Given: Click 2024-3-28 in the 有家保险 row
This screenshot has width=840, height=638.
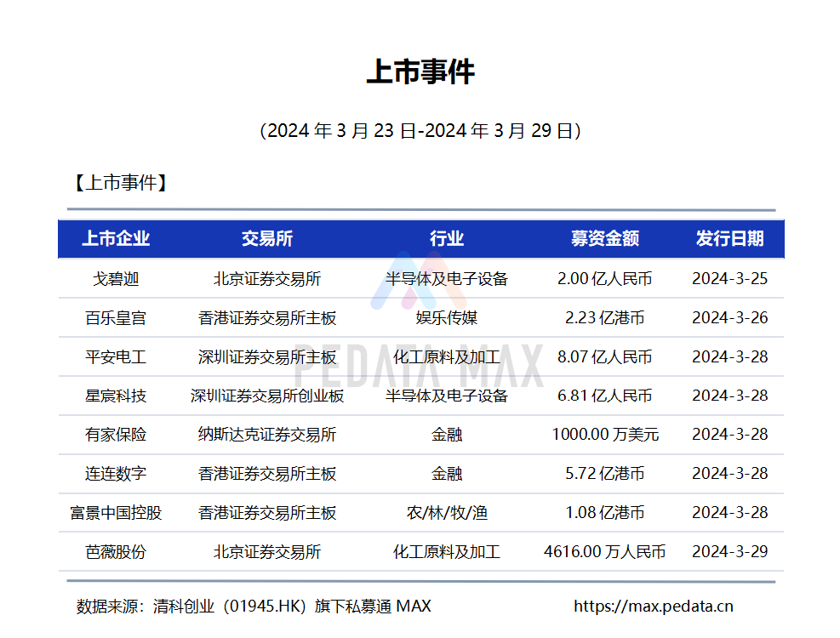Looking at the screenshot, I should click(x=729, y=434).
